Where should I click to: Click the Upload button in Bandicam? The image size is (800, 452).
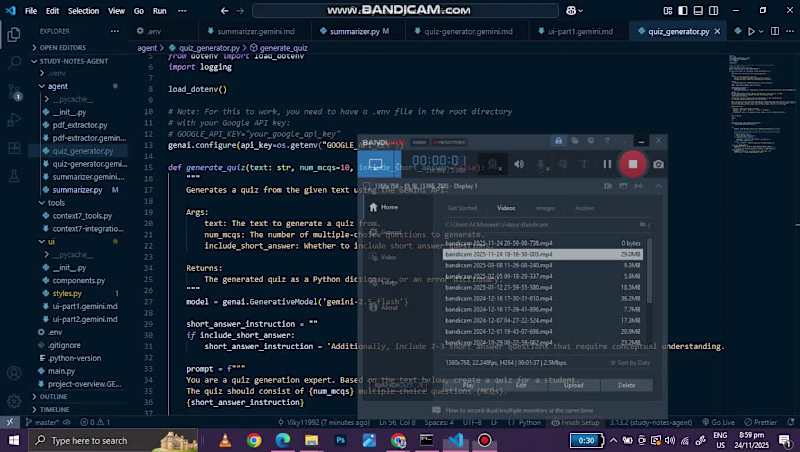coord(573,385)
